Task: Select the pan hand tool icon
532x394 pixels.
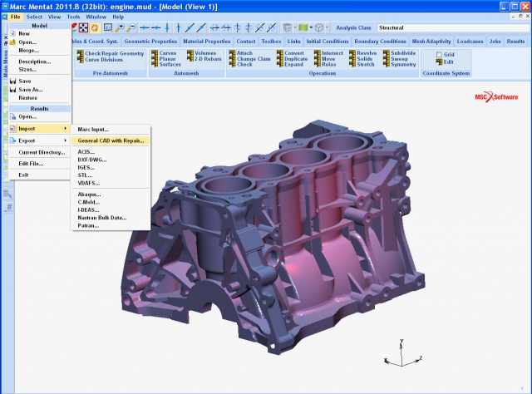Action: (95, 27)
